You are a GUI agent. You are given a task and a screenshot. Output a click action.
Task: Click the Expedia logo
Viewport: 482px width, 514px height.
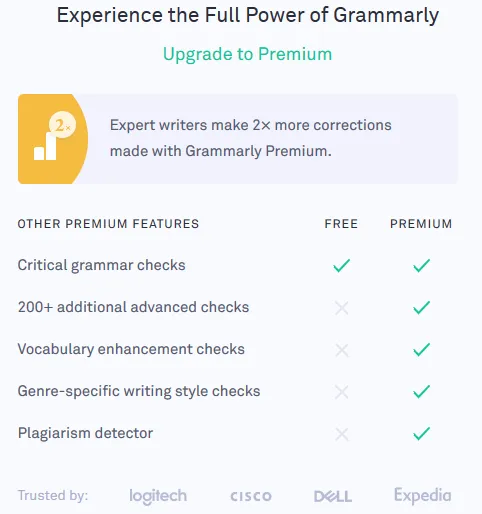coord(423,496)
